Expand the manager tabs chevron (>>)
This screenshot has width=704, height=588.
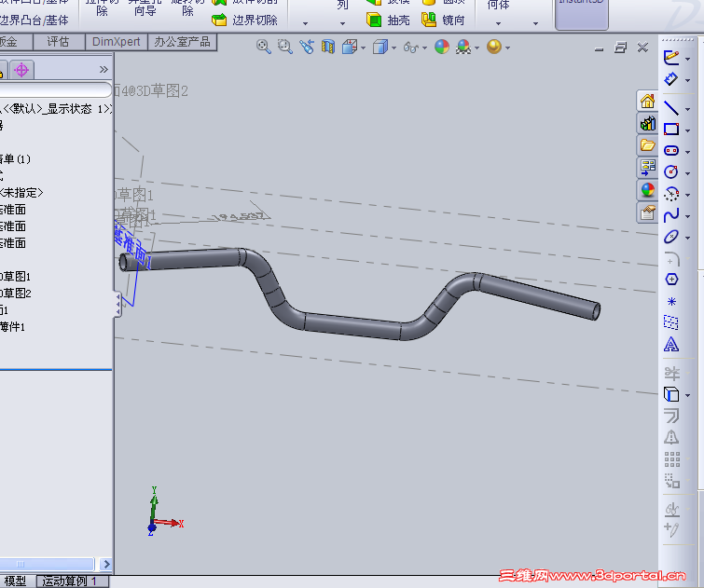pyautogui.click(x=104, y=69)
